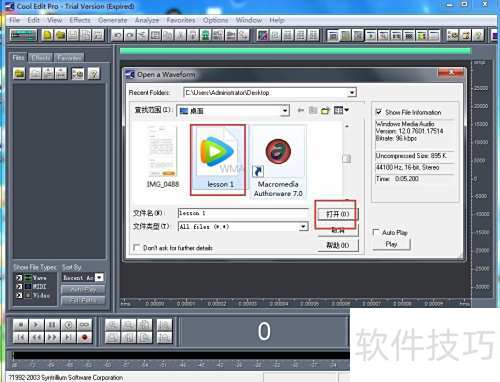Screen dimensions: 500x382
Task: Select the Macromedia Authorware 7.0 shortcut
Action: (278, 162)
